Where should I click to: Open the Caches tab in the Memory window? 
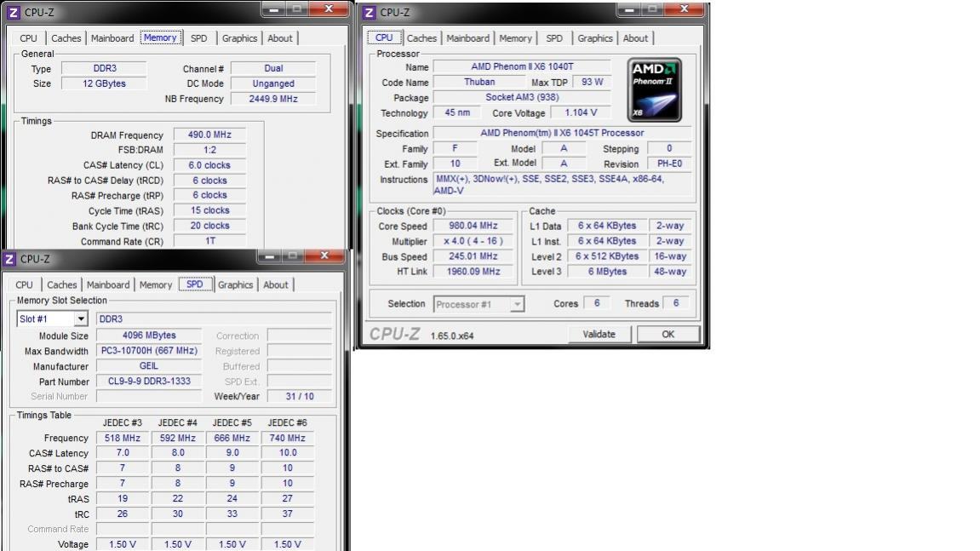tap(66, 38)
